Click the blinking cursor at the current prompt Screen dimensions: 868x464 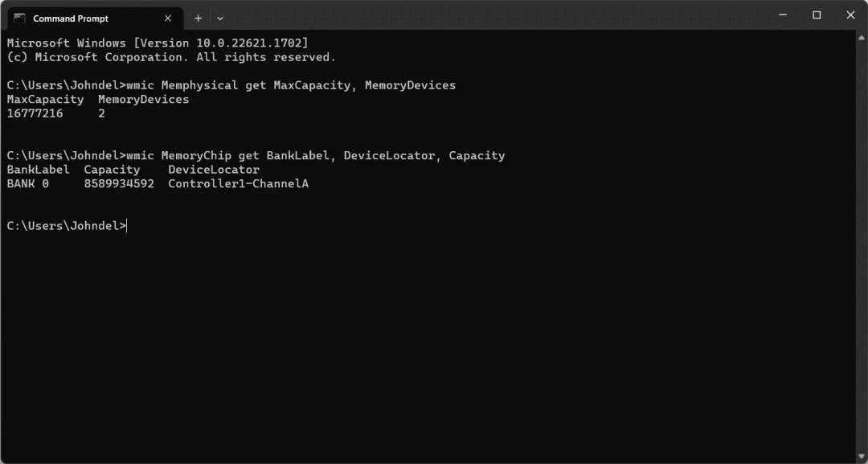[127, 226]
